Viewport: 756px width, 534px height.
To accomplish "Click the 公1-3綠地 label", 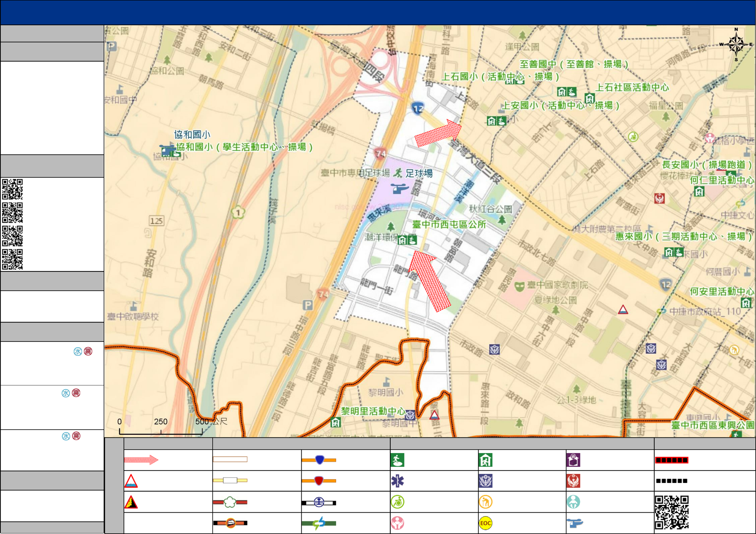I will click(576, 400).
